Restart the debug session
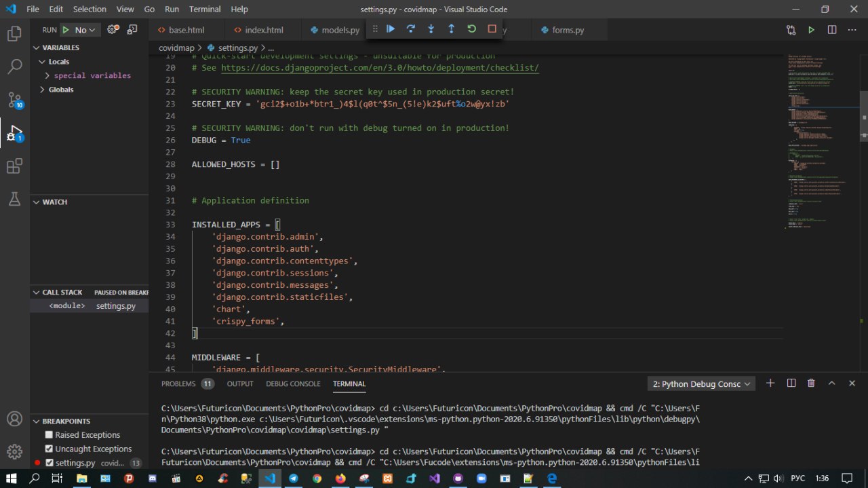868x488 pixels. point(472,29)
